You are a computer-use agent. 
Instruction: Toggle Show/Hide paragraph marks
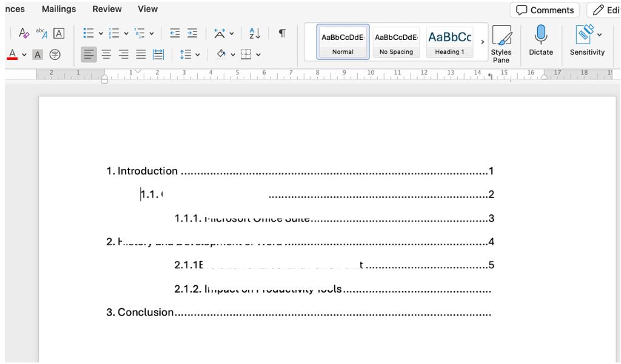(282, 33)
